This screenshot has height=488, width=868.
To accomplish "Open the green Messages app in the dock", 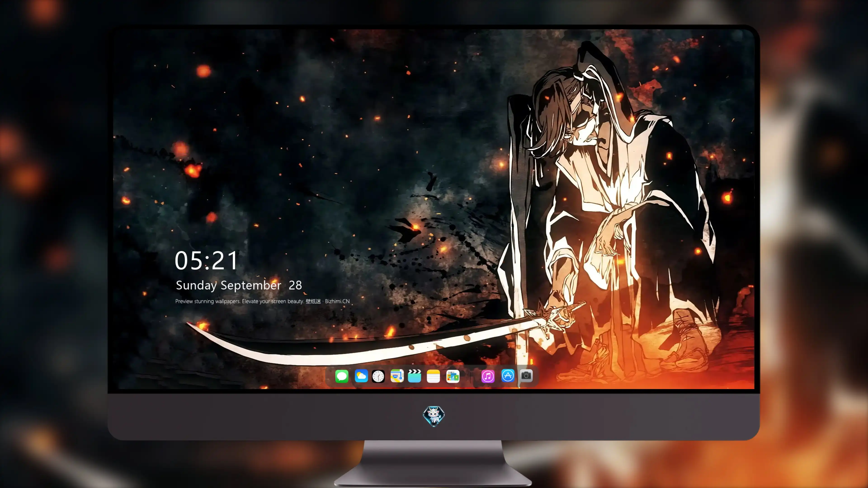I will coord(342,376).
